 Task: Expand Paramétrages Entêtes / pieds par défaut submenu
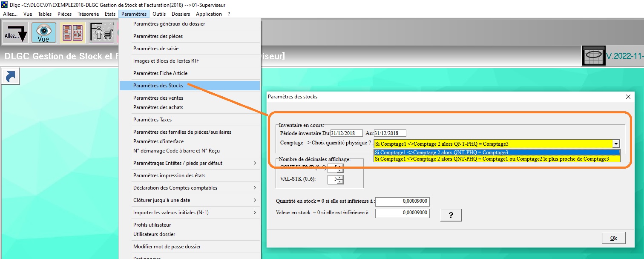click(x=190, y=163)
